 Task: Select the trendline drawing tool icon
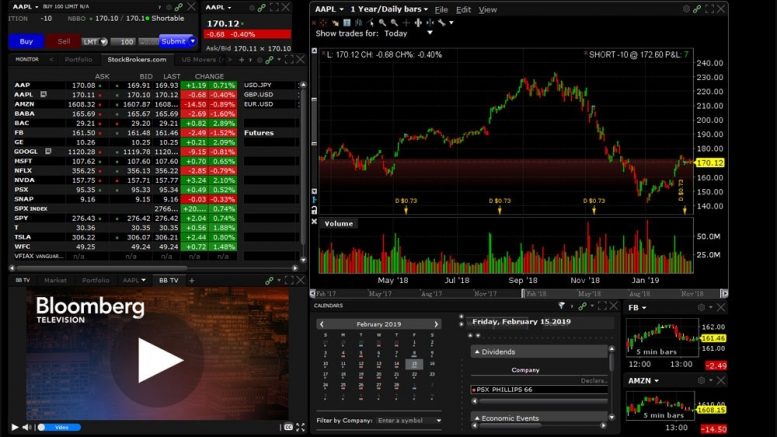point(371,23)
